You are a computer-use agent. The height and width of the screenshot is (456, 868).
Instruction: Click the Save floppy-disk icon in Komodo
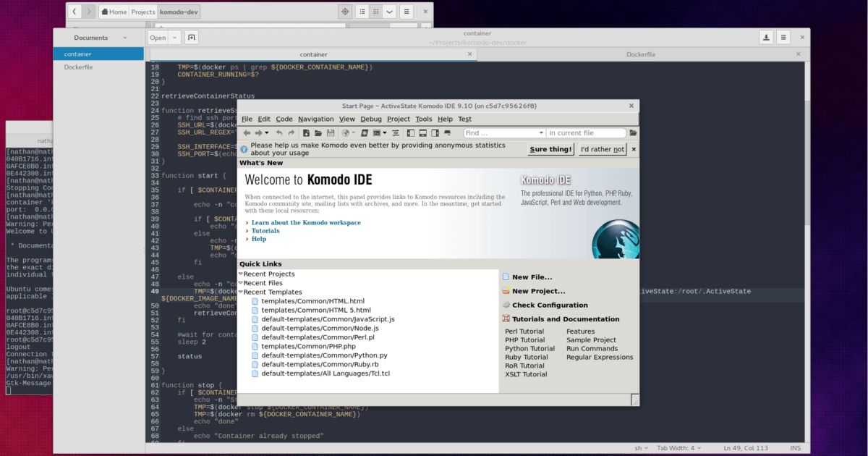pos(331,133)
